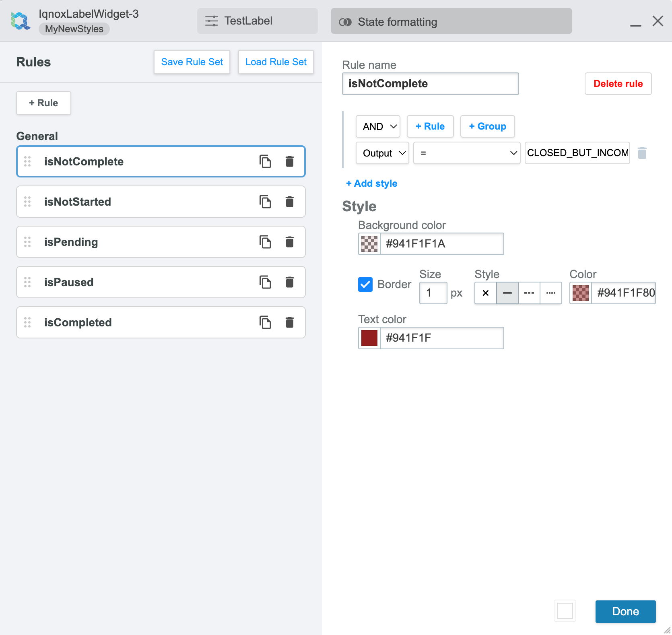This screenshot has width=672, height=635.
Task: Open the Text color swatch
Action: click(x=369, y=338)
